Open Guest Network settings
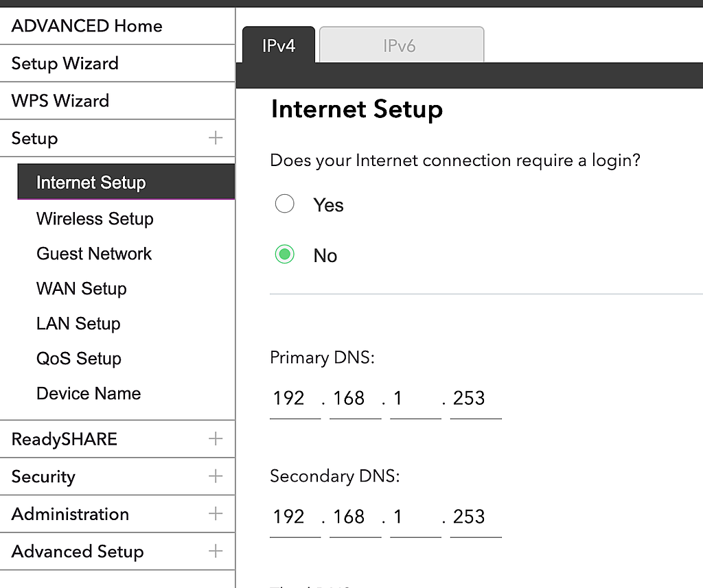The image size is (703, 588). [94, 254]
